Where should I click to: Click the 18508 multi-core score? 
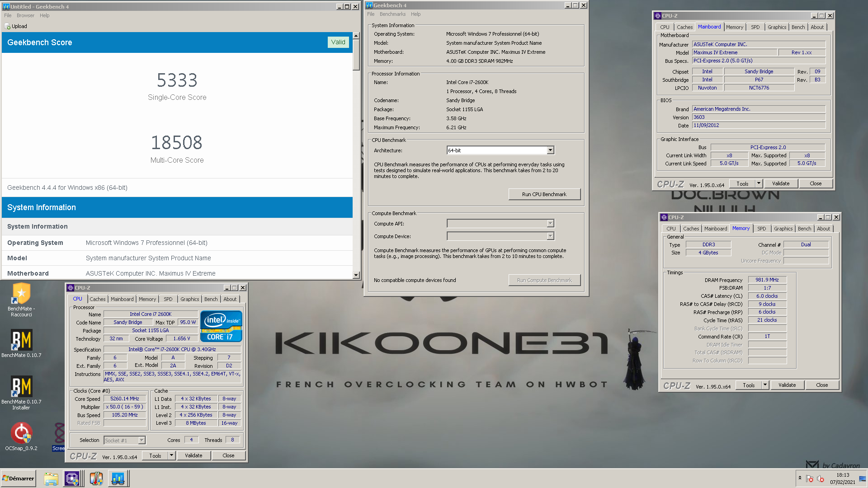click(177, 143)
